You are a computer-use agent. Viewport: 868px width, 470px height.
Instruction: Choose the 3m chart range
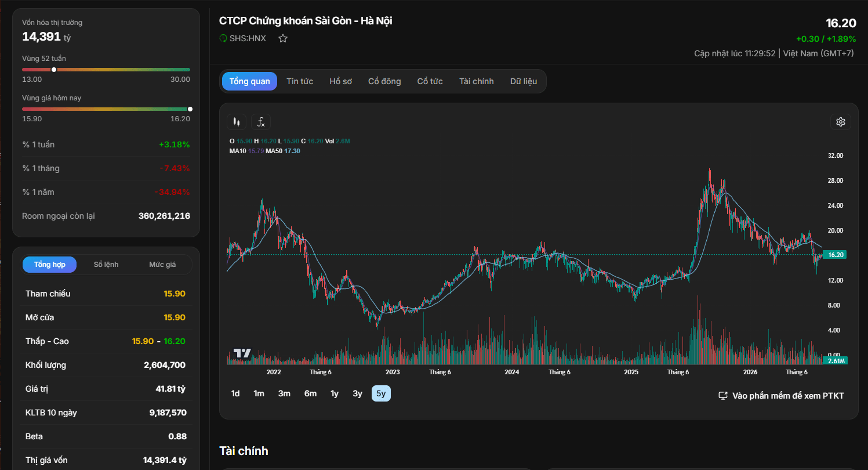pos(284,393)
